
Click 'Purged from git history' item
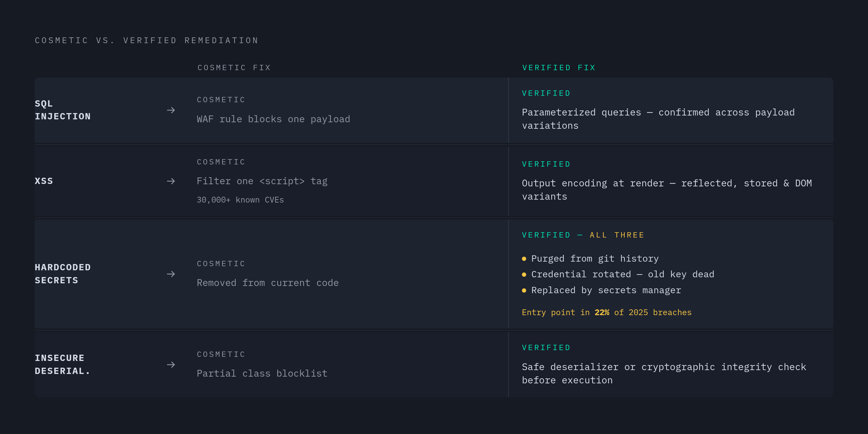(595, 259)
